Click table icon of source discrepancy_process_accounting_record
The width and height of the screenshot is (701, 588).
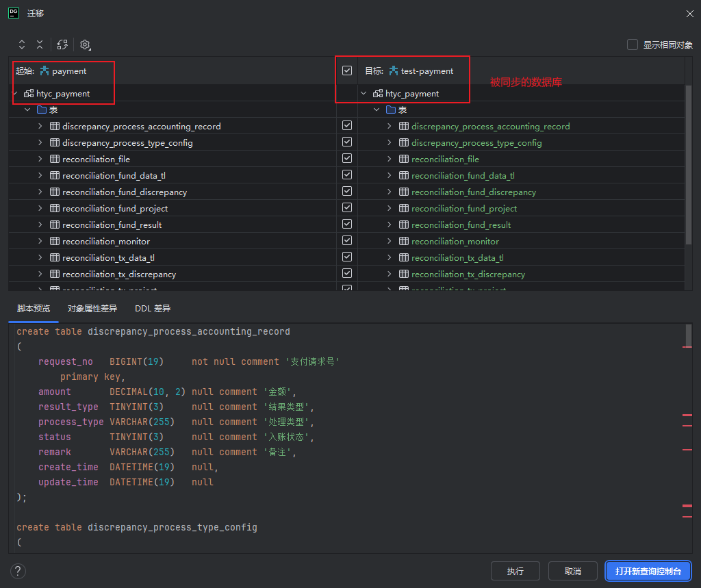point(55,126)
